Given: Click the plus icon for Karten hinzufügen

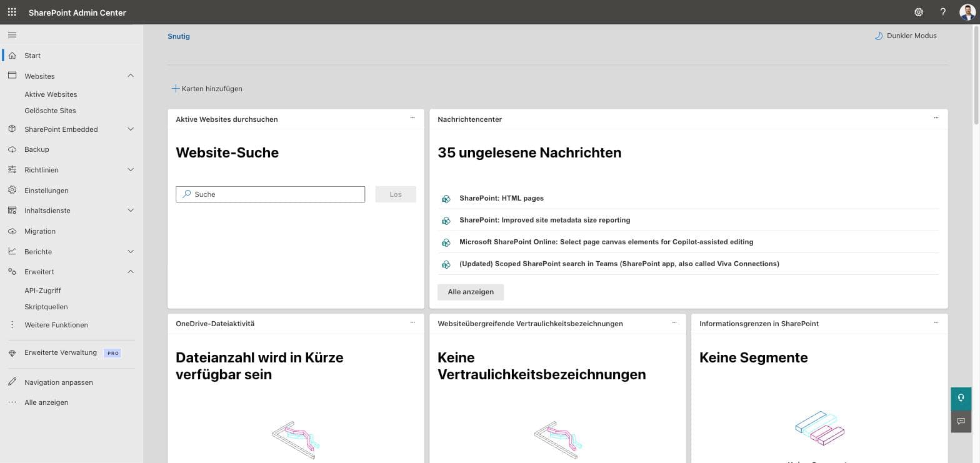Looking at the screenshot, I should tap(176, 89).
